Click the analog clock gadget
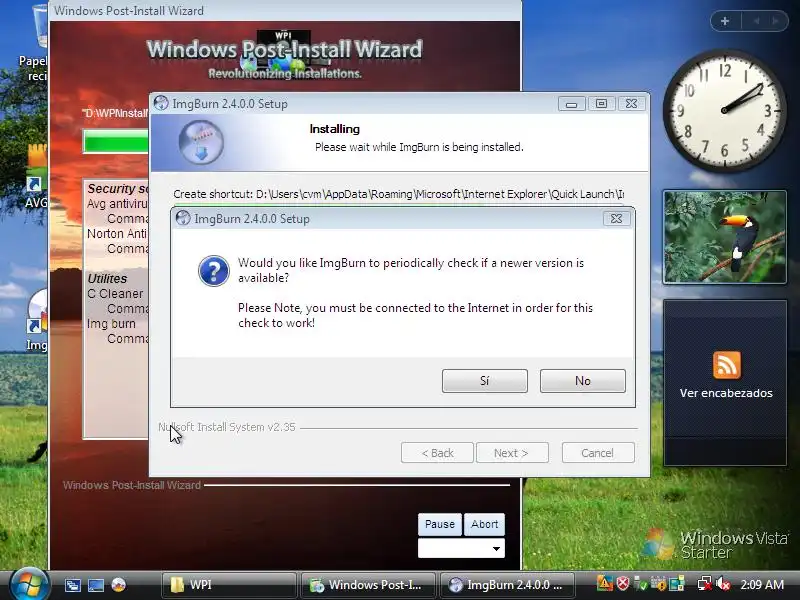Screen dimensions: 800x600 point(724,110)
